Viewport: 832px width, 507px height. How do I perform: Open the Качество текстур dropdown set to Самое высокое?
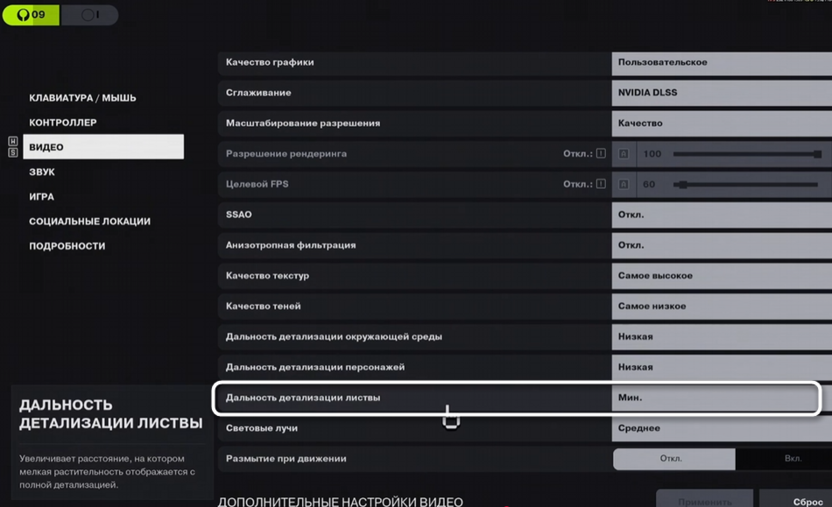721,276
